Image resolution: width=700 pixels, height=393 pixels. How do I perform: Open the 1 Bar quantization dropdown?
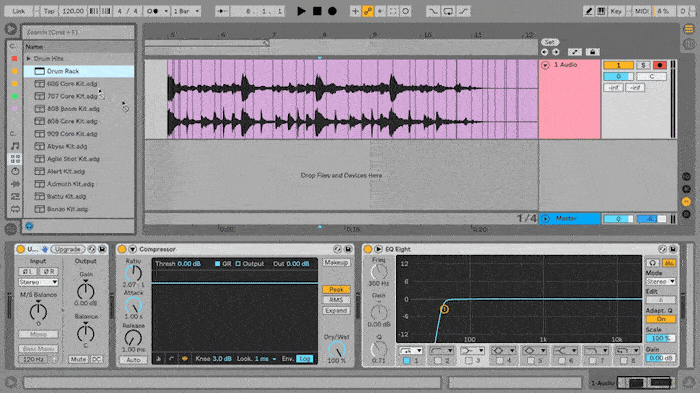(x=186, y=11)
